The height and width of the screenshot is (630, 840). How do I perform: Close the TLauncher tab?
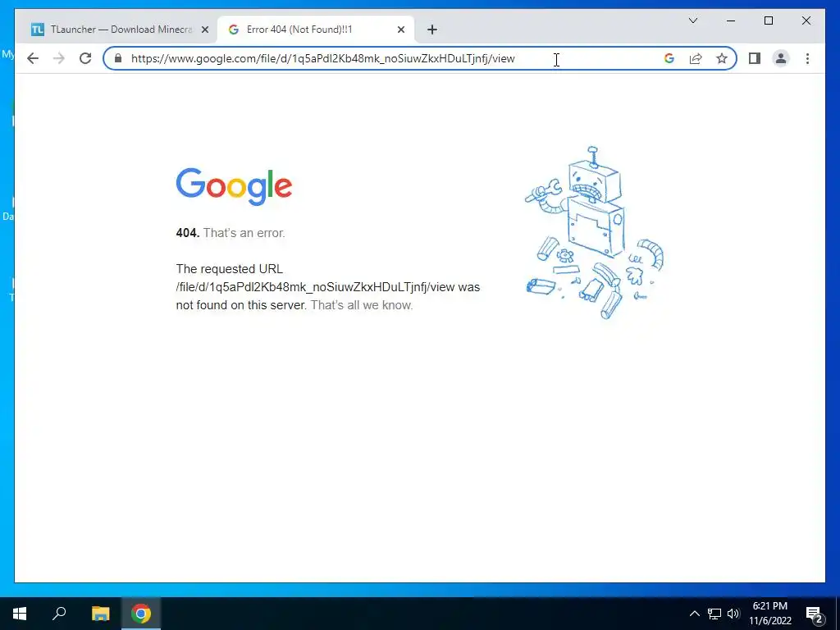point(204,30)
